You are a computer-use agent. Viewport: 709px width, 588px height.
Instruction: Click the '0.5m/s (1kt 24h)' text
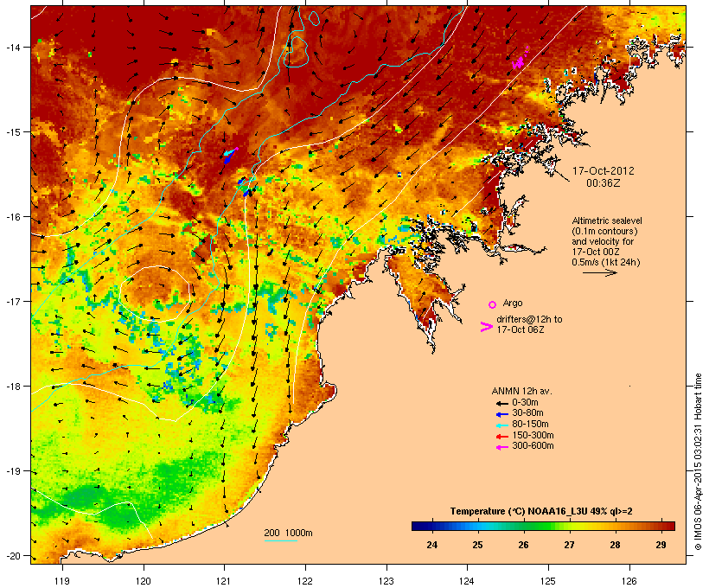pos(606,262)
